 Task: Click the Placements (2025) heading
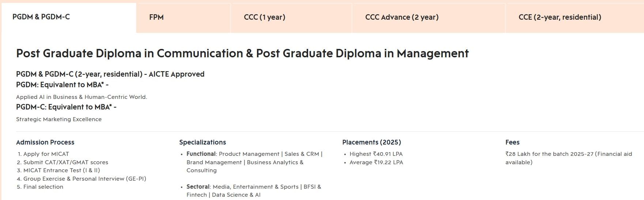pyautogui.click(x=371, y=142)
